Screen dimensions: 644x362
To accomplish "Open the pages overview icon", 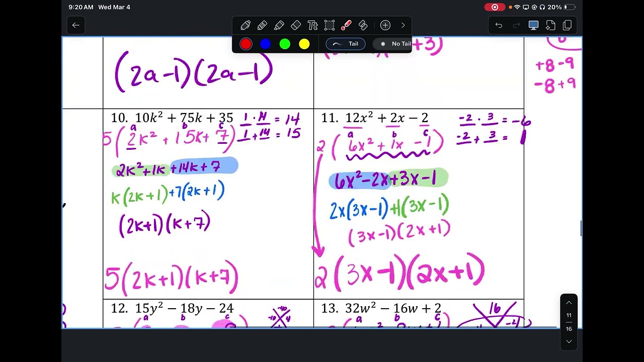I will click(568, 25).
